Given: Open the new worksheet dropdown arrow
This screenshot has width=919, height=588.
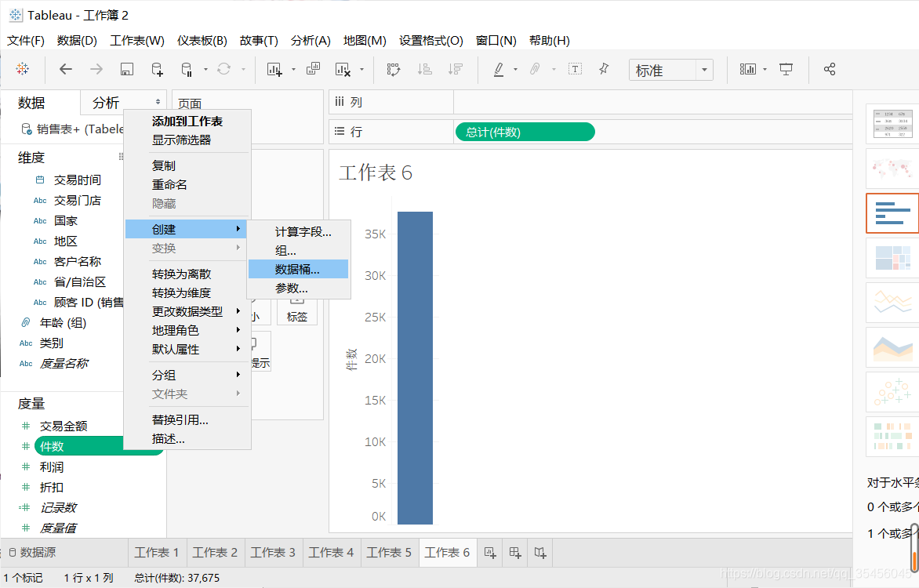Looking at the screenshot, I should pos(293,69).
